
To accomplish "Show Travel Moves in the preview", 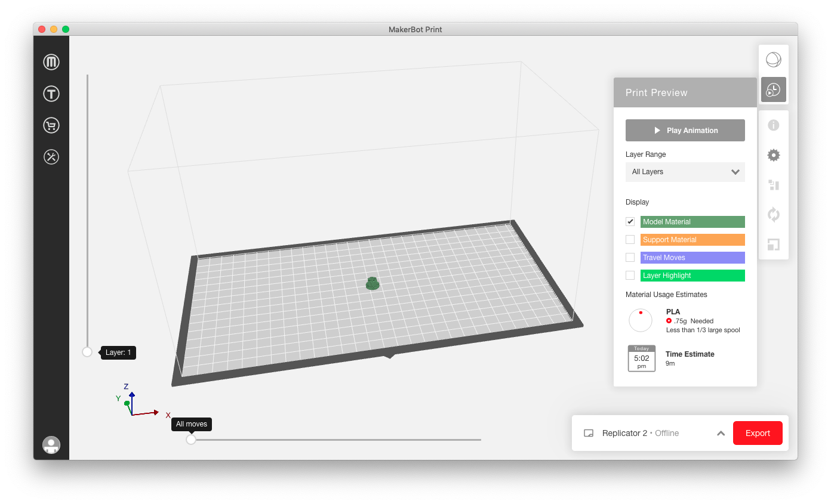I will pos(630,257).
